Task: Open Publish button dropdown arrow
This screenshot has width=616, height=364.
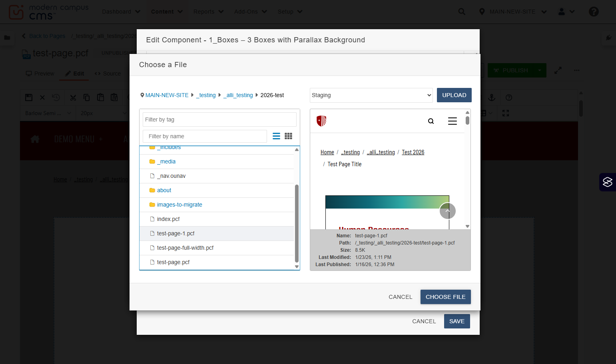Action: click(x=540, y=70)
